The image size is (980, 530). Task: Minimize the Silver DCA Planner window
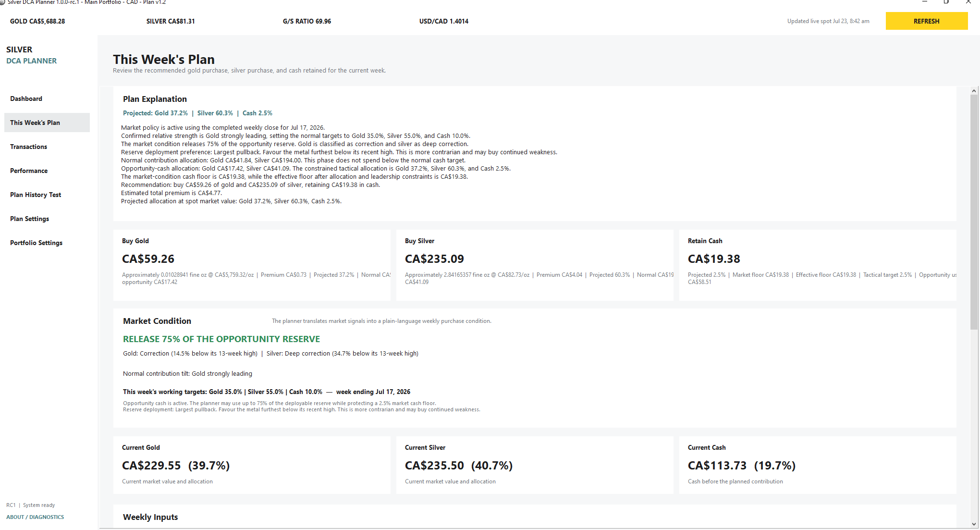tap(925, 2)
